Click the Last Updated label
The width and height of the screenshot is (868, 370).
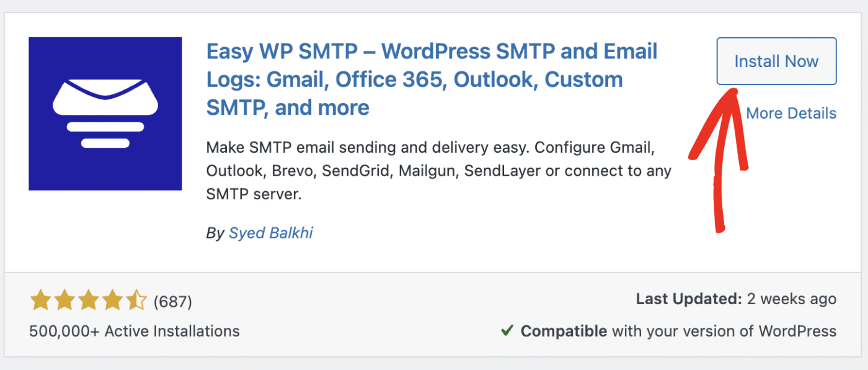[689, 299]
